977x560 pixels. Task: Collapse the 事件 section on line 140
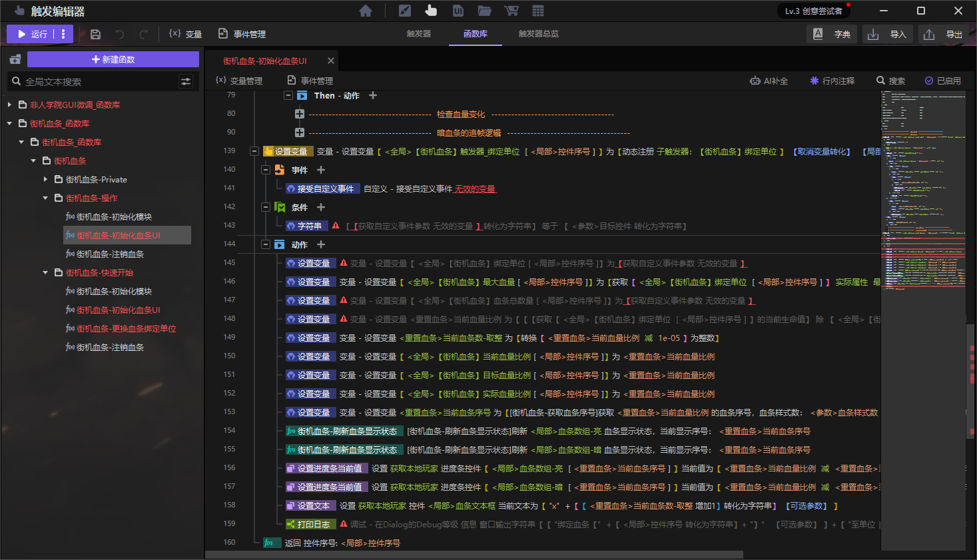coord(265,170)
